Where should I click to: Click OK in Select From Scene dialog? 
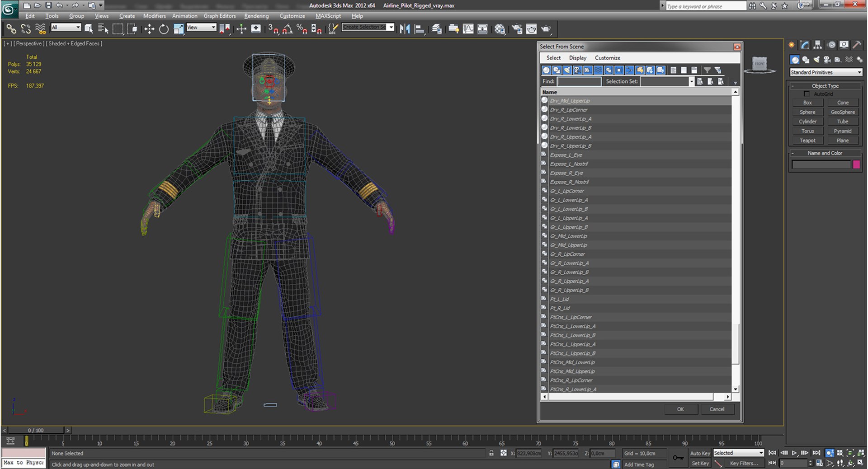click(680, 409)
